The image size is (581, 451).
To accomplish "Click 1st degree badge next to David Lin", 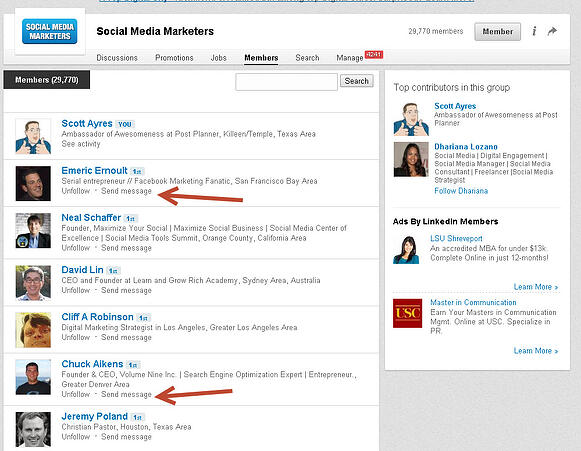I will (113, 271).
